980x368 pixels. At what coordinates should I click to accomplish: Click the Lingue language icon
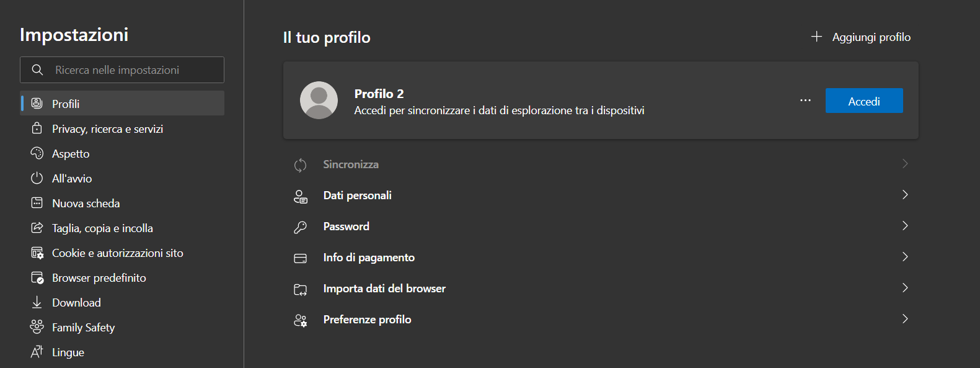(37, 352)
